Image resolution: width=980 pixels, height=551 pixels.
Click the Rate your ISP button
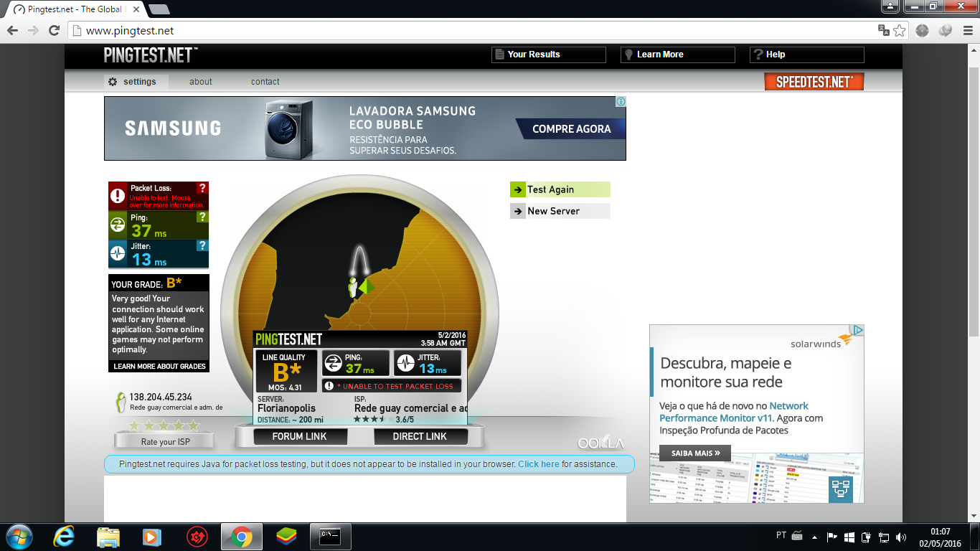[165, 441]
